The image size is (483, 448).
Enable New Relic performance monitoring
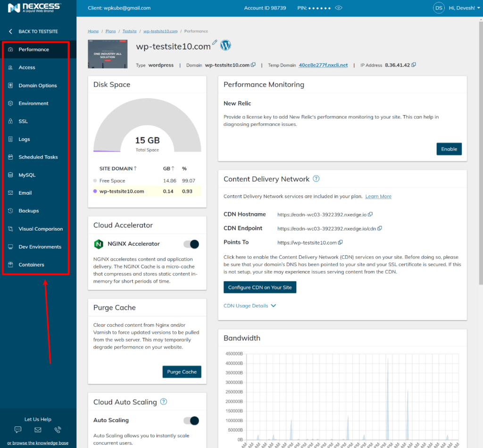(x=449, y=149)
